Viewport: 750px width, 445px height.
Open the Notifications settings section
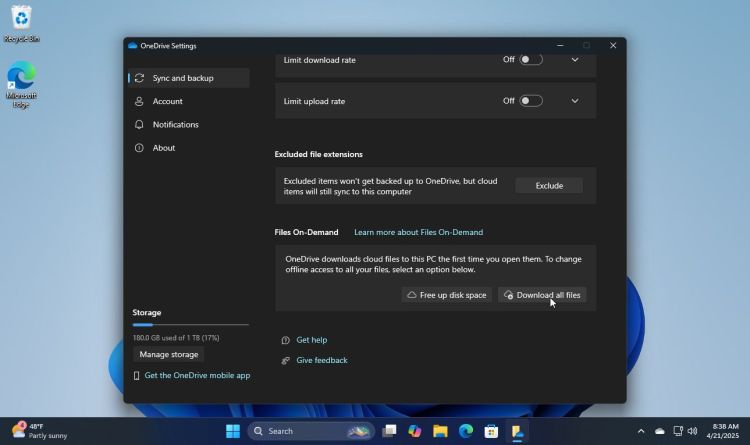pyautogui.click(x=175, y=125)
